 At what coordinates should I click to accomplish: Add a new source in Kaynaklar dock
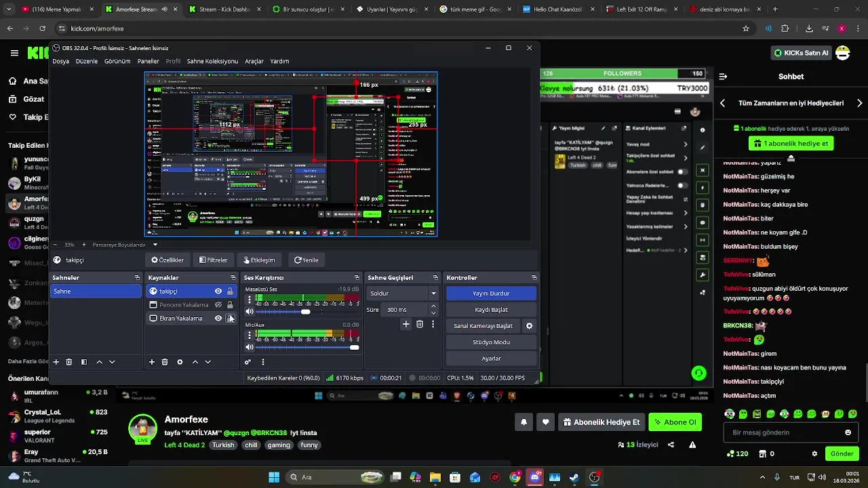(152, 362)
